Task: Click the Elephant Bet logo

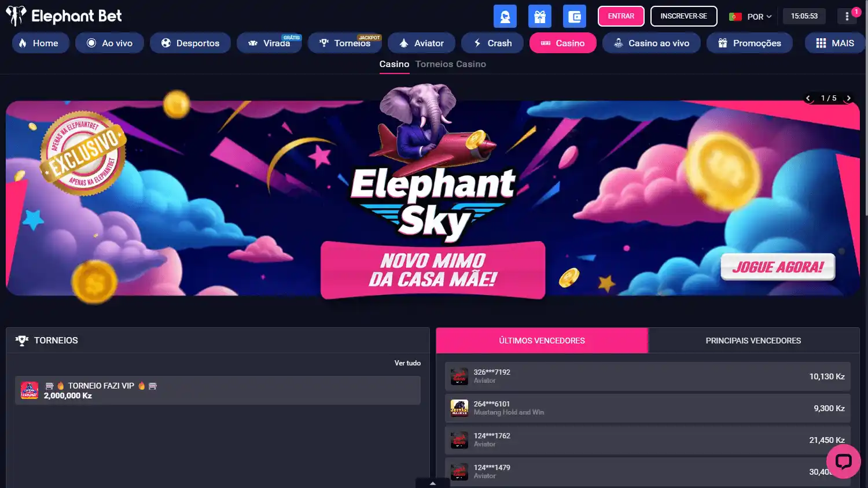Action: 64,16
